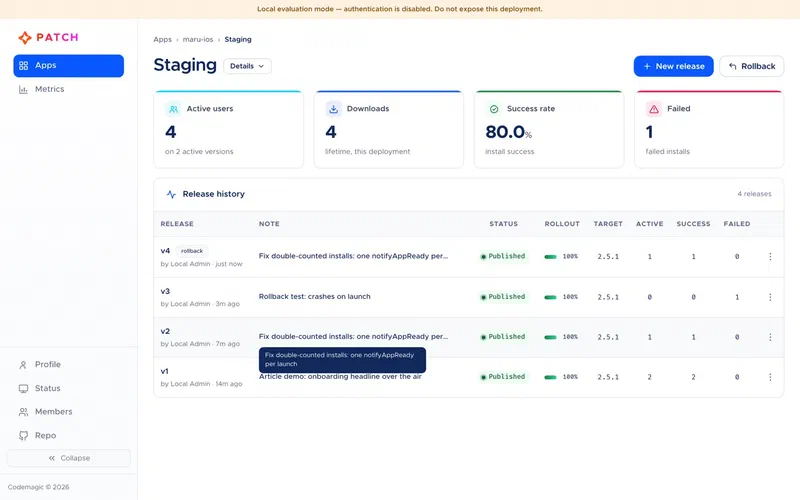Click the RELEASE column header

tap(177, 224)
